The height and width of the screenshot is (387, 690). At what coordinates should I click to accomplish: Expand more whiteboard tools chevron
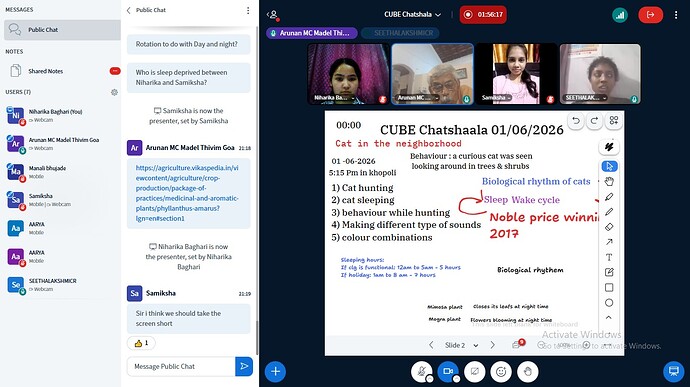[x=609, y=317]
